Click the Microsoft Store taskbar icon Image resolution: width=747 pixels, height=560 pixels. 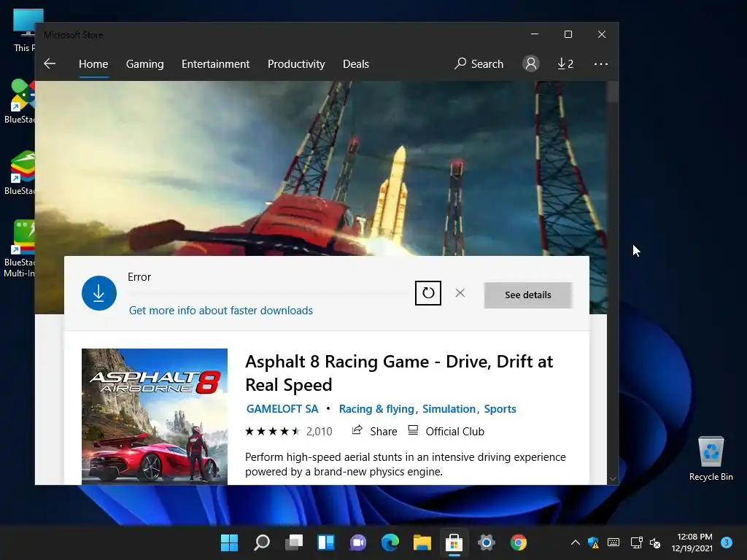click(454, 542)
